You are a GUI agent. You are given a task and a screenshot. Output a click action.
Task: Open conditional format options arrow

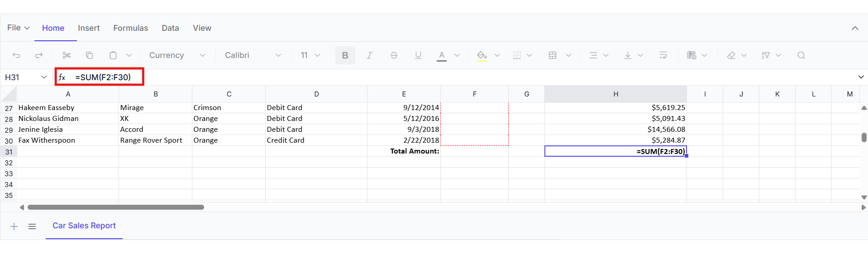tap(705, 55)
